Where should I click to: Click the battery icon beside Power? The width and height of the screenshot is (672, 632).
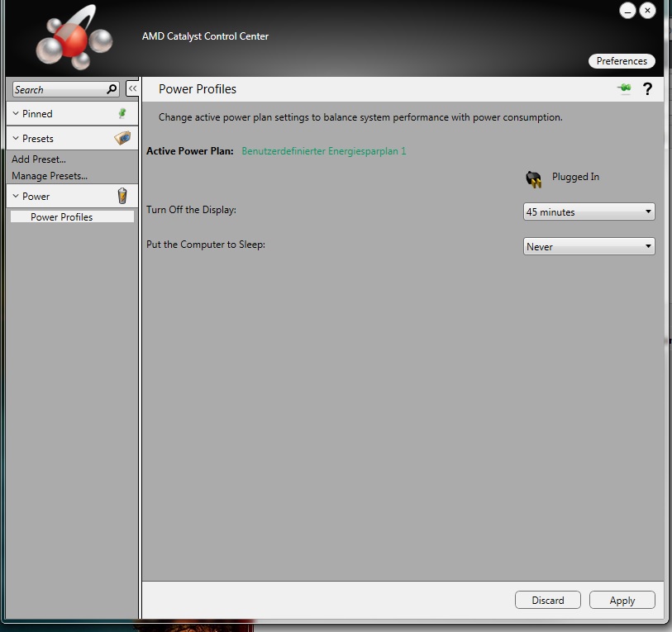(122, 196)
